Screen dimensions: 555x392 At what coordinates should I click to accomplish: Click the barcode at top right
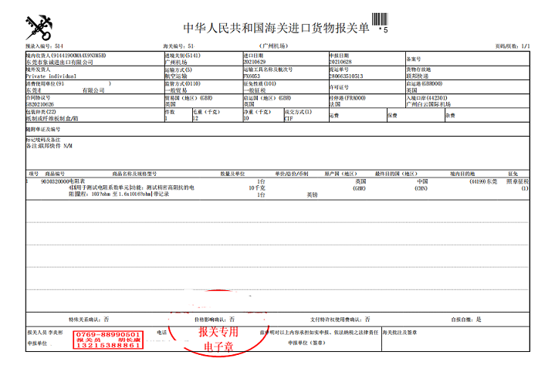pos(378,22)
